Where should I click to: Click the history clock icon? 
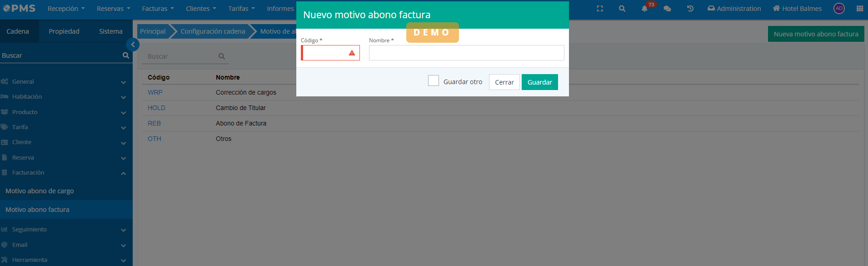pos(690,9)
